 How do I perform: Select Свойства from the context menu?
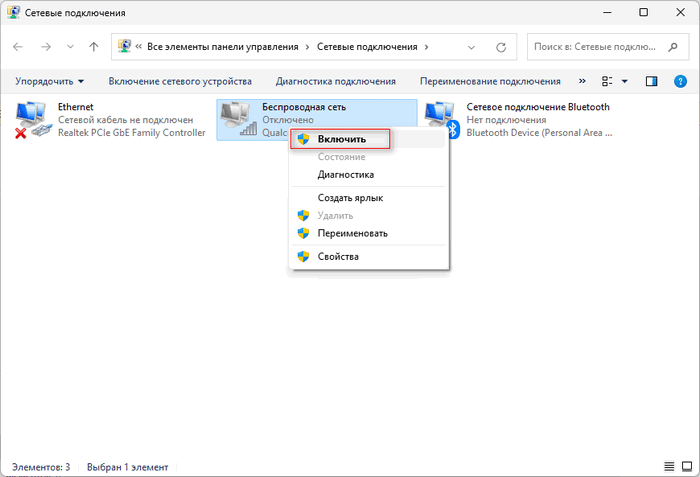pos(338,256)
